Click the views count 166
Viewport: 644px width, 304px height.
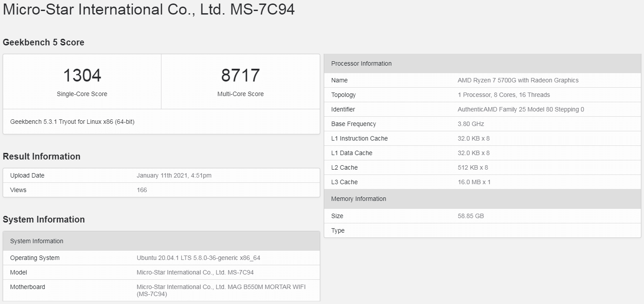tap(142, 190)
